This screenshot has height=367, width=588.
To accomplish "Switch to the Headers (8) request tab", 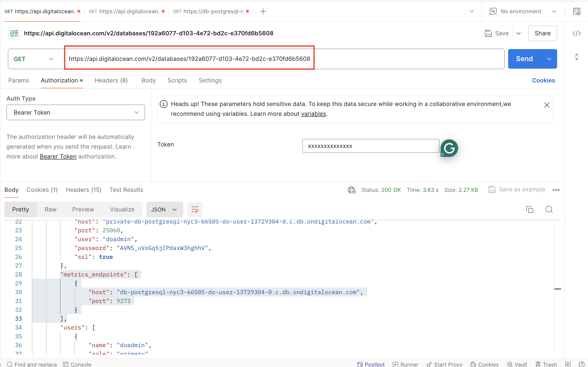I will tap(111, 80).
